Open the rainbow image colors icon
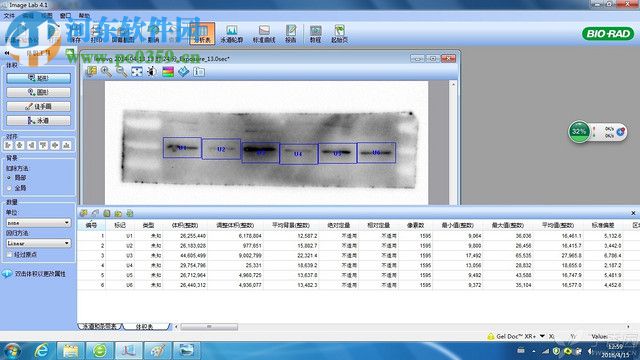Screen dimensions: 640x360 168,71
